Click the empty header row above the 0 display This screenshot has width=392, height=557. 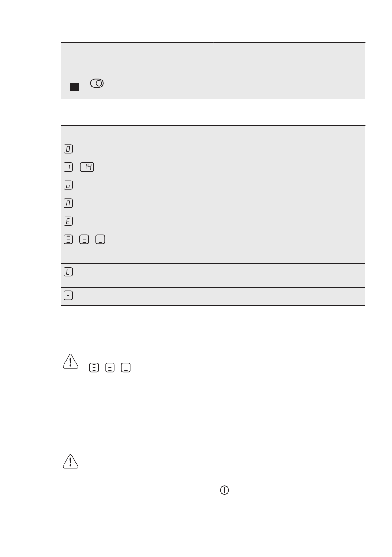pyautogui.click(x=213, y=133)
